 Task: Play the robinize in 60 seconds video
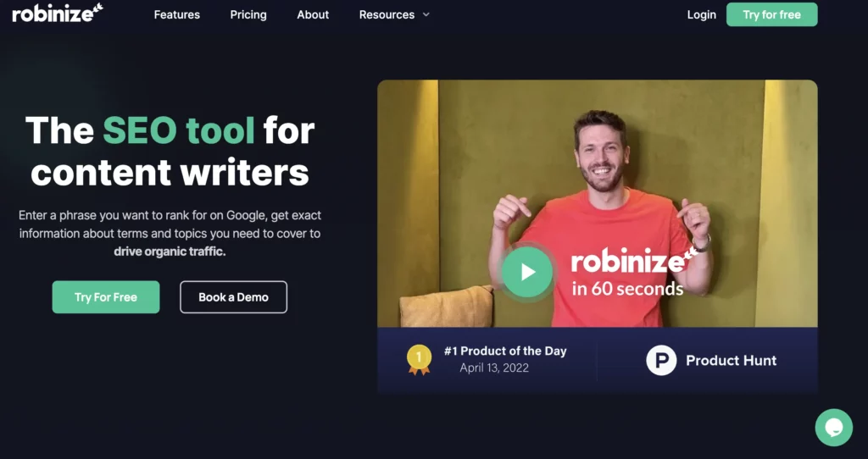526,272
